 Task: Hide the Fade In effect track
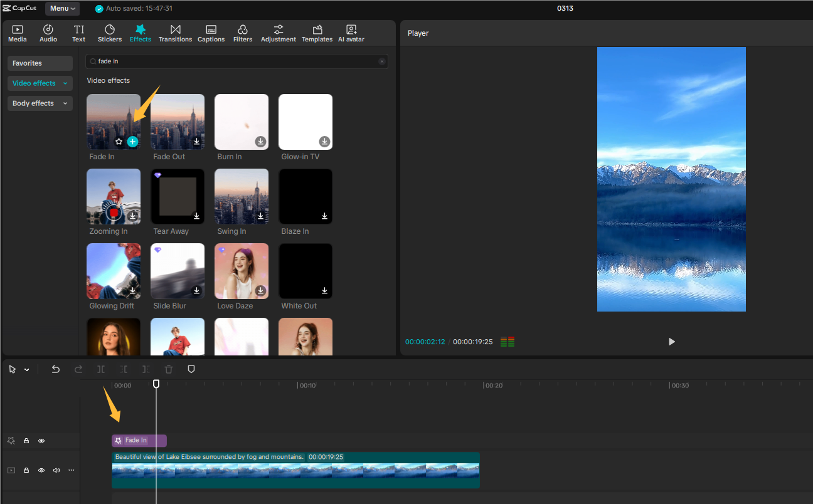(x=41, y=441)
